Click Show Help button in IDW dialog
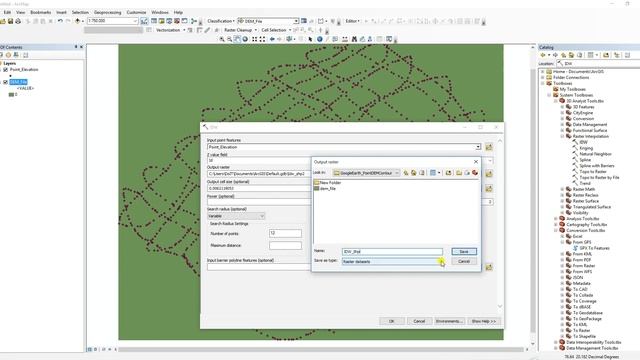640x360 pixels. pyautogui.click(x=484, y=321)
